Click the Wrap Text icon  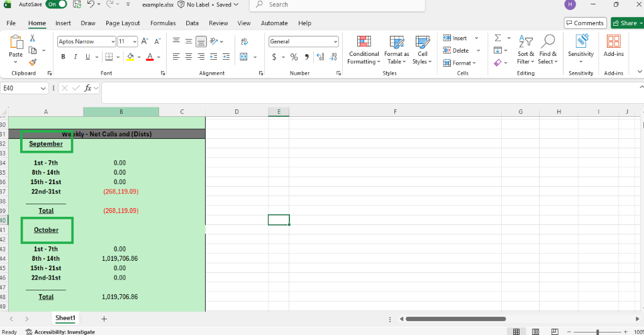coord(244,41)
